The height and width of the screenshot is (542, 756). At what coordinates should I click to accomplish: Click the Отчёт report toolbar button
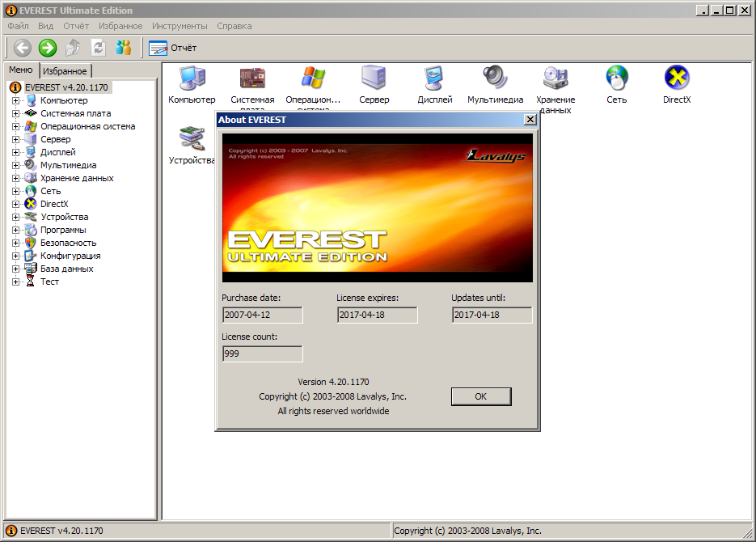pyautogui.click(x=173, y=48)
